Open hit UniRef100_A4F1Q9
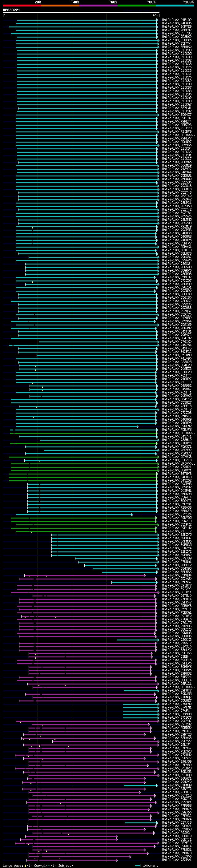197x868 pixels. pyautogui.click(x=177, y=20)
